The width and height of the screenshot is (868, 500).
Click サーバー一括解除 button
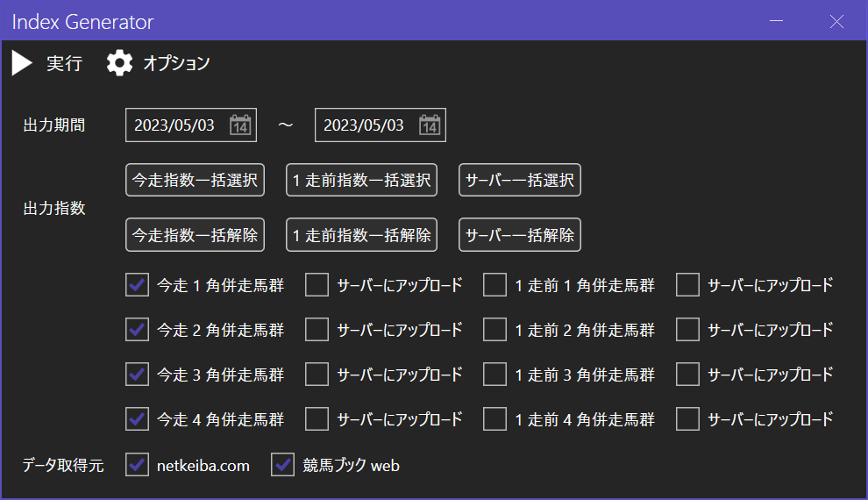point(520,235)
